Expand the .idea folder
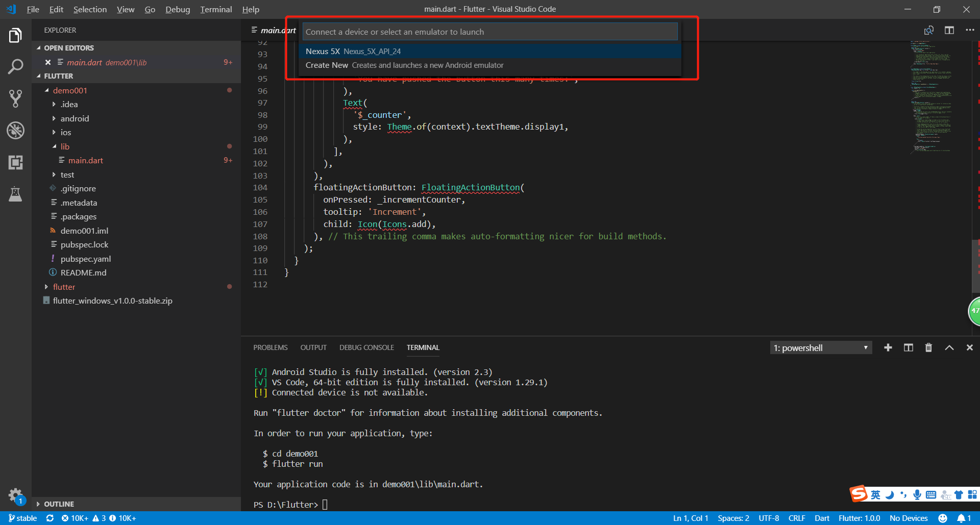The height and width of the screenshot is (525, 980). (x=54, y=104)
